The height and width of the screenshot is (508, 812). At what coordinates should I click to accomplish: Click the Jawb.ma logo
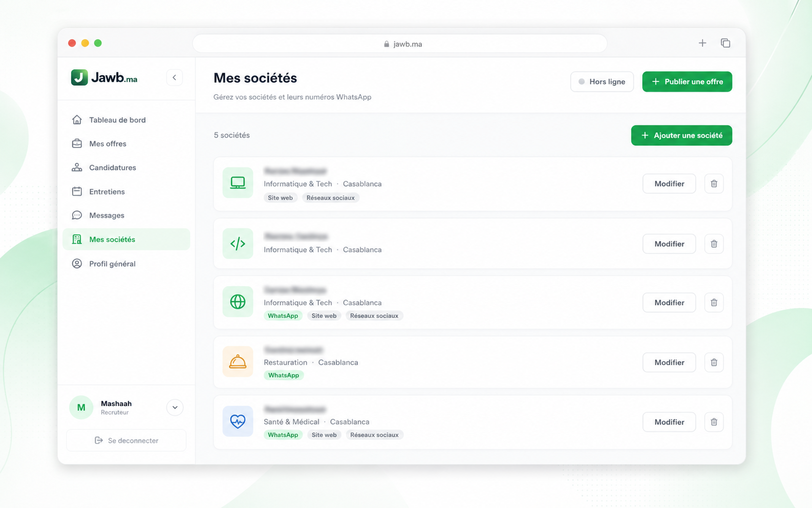pyautogui.click(x=104, y=77)
